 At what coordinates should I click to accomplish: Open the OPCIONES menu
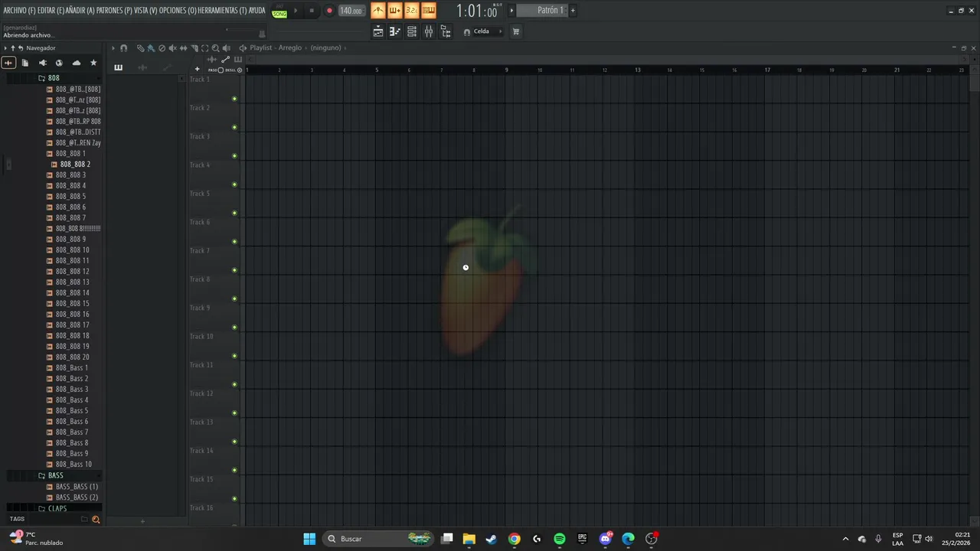(178, 10)
